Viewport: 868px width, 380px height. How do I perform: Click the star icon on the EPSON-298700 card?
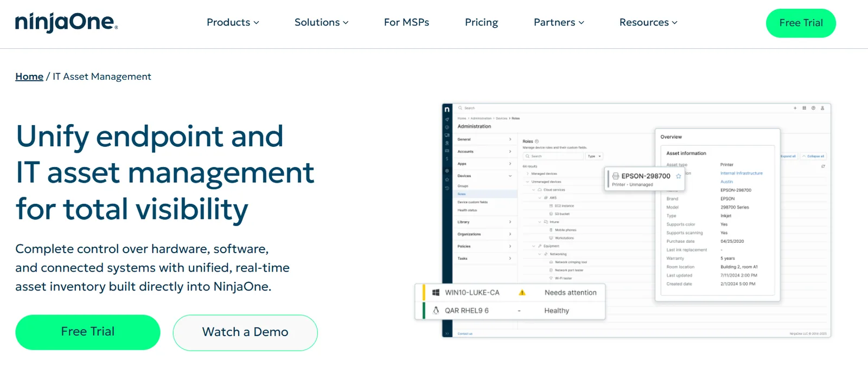[x=678, y=176]
